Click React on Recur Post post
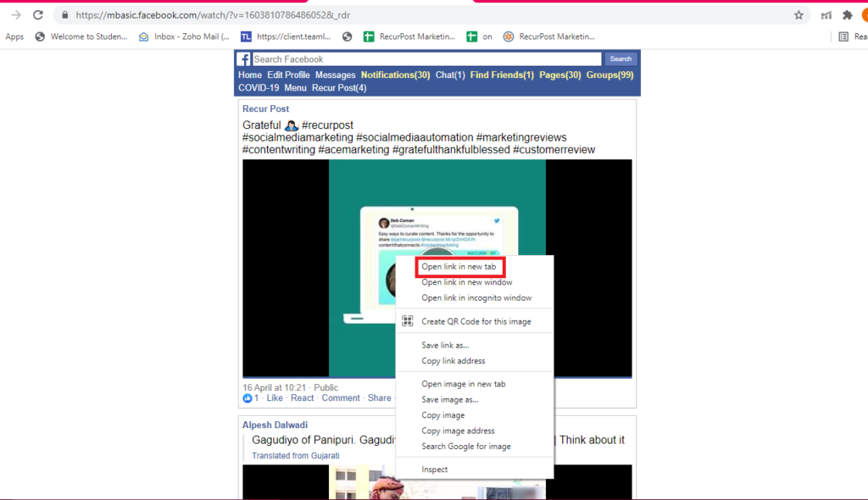Screen dimensions: 868x500 303,397
